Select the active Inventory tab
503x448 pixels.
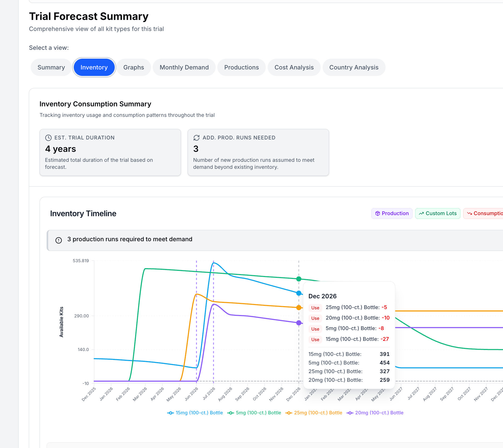pos(94,67)
